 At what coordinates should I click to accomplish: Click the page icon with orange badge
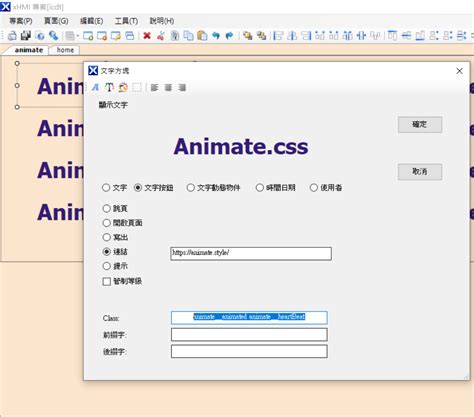102,35
